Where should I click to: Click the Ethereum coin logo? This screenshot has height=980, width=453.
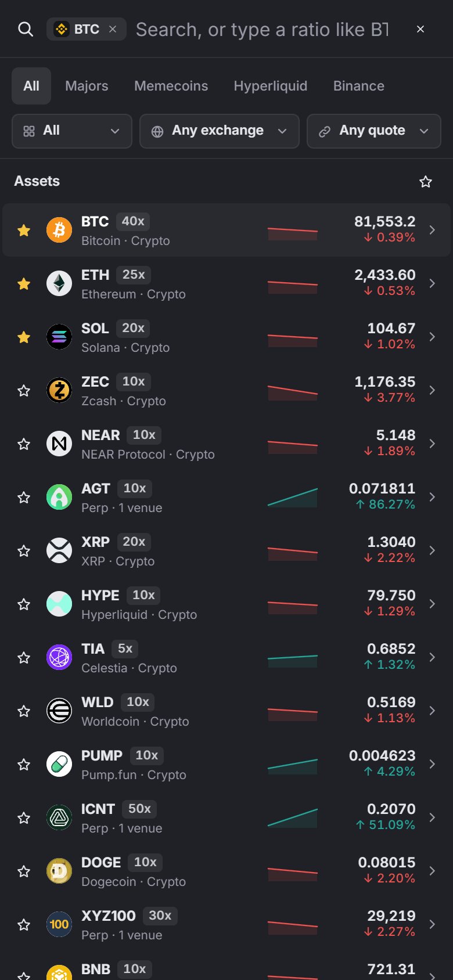tap(59, 283)
